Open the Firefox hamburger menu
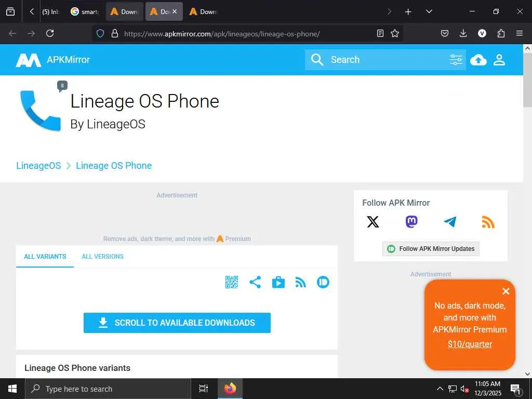Image resolution: width=532 pixels, height=399 pixels. click(x=520, y=33)
